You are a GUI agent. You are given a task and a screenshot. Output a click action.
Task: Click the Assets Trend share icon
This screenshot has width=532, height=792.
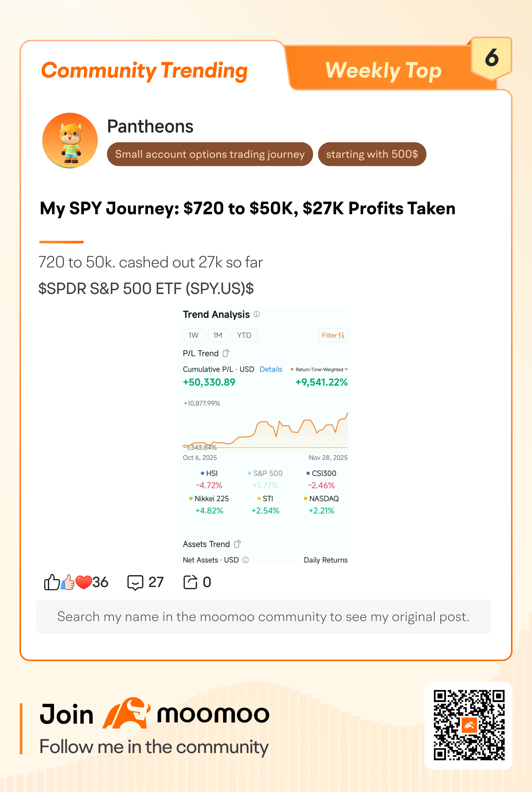(x=237, y=544)
